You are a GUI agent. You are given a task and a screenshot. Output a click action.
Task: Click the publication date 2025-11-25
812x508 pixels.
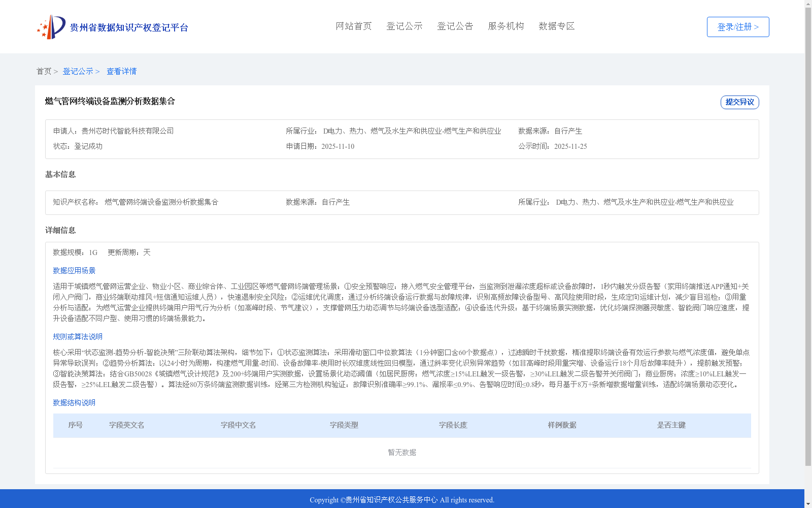570,146
